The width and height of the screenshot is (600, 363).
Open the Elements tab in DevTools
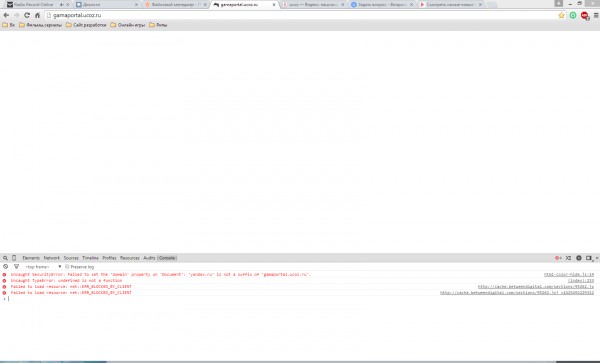[31, 258]
